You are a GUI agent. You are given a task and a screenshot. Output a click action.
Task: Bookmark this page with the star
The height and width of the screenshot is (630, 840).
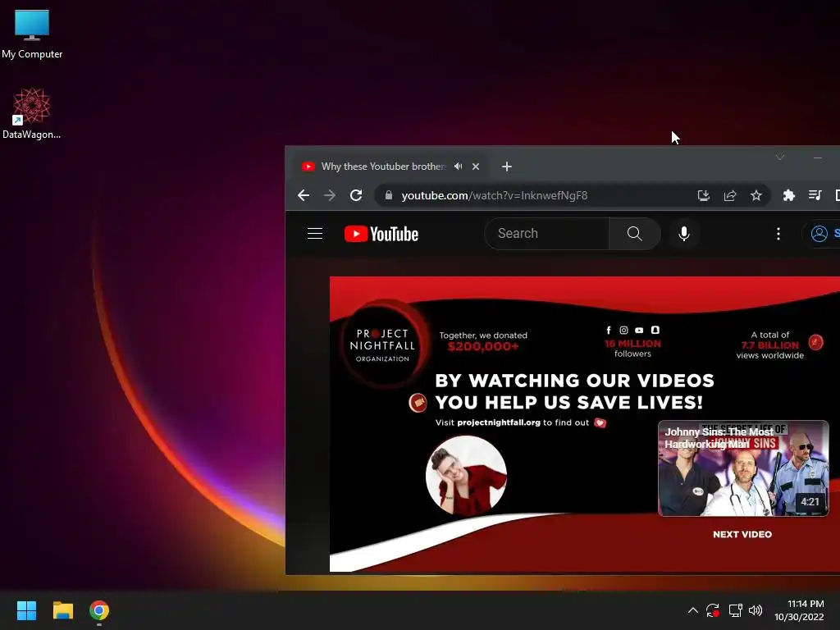tap(756, 195)
